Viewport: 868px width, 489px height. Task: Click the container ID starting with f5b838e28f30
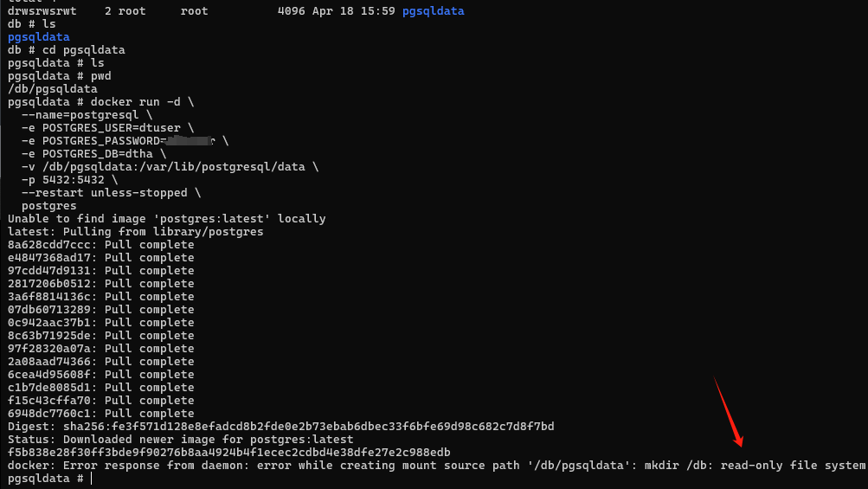pyautogui.click(x=228, y=453)
